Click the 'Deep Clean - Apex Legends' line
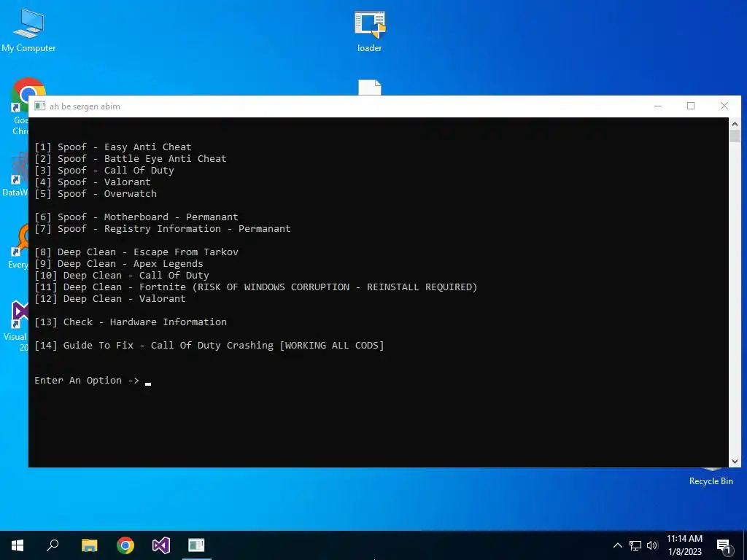The width and height of the screenshot is (747, 560). pyautogui.click(x=119, y=264)
